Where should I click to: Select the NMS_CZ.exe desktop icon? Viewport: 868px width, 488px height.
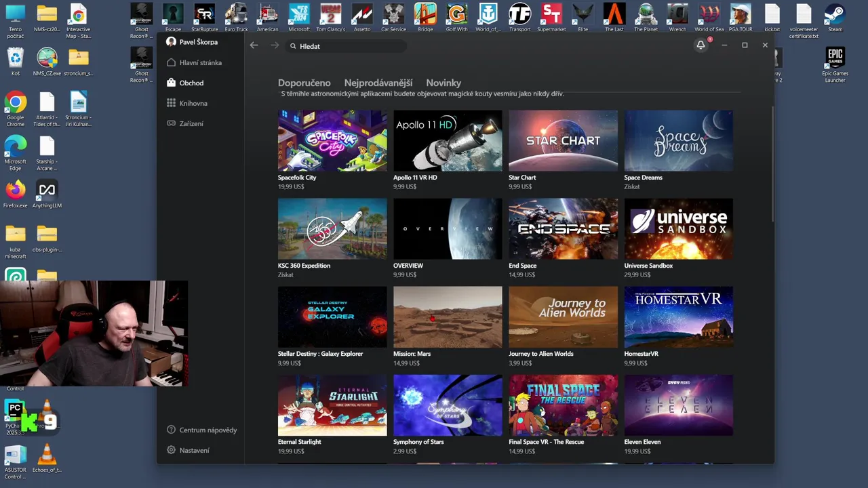pos(47,62)
